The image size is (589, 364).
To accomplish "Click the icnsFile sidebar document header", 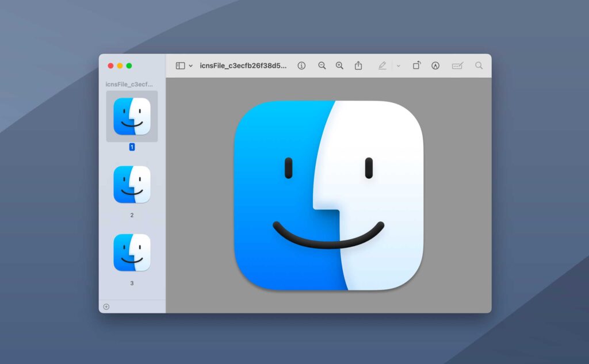I will pos(129,84).
